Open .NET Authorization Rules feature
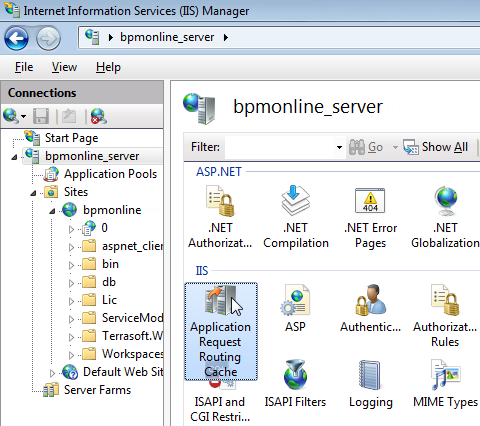The width and height of the screenshot is (480, 426). (x=220, y=217)
